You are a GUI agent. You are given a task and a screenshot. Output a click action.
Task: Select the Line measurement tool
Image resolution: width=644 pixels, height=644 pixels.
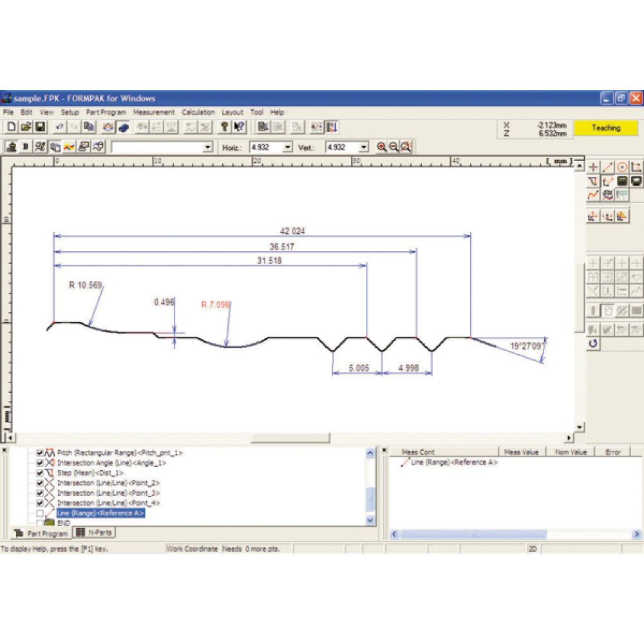(x=608, y=167)
